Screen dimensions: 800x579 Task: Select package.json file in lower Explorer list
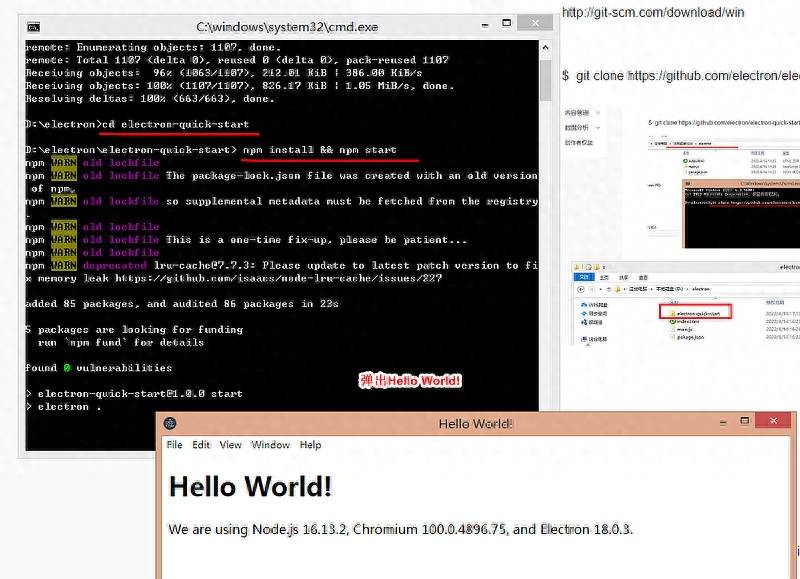(x=688, y=337)
